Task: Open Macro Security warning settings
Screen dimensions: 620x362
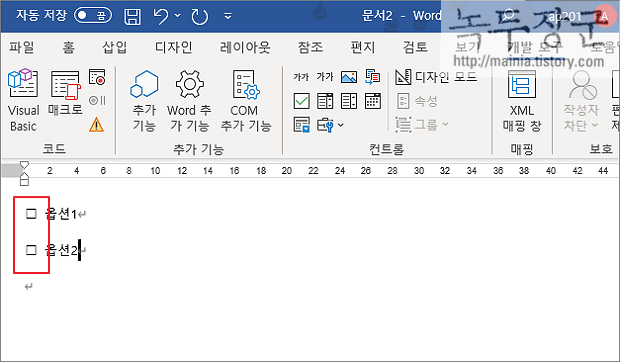Action: click(x=96, y=124)
